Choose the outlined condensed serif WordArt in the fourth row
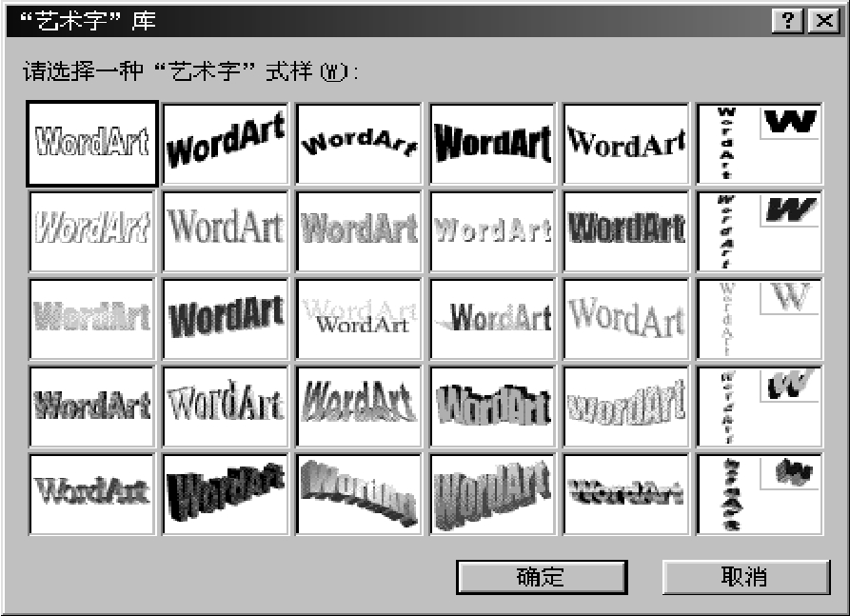 point(226,407)
